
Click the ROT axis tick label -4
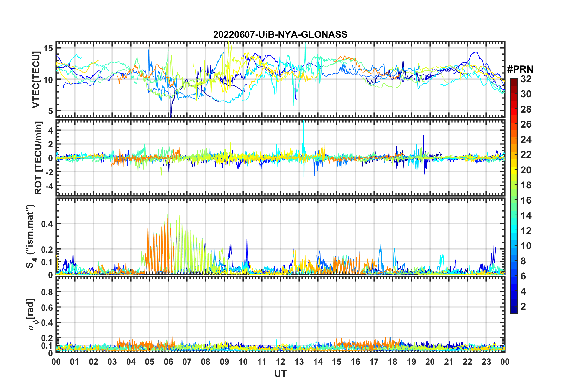[49, 186]
